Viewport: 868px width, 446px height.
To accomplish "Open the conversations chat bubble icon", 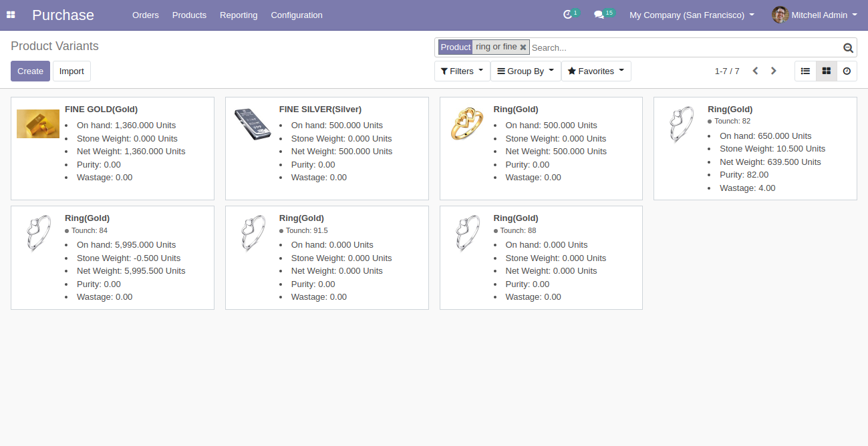I will [599, 15].
